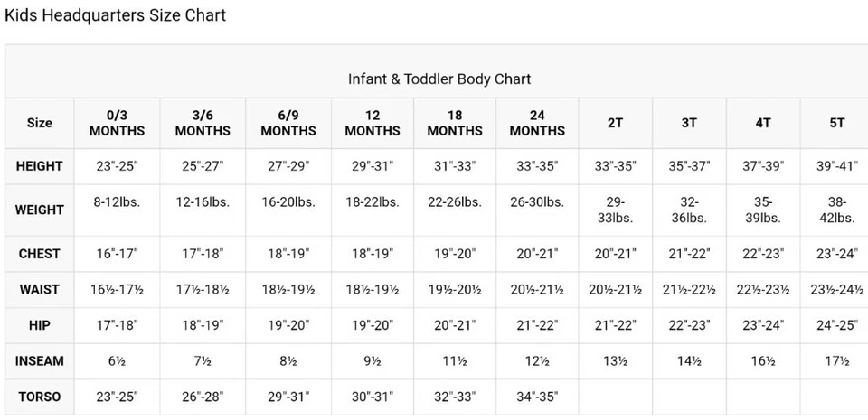This screenshot has width=868, height=420.
Task: Click the 12 MONTHS column header
Action: tap(373, 123)
